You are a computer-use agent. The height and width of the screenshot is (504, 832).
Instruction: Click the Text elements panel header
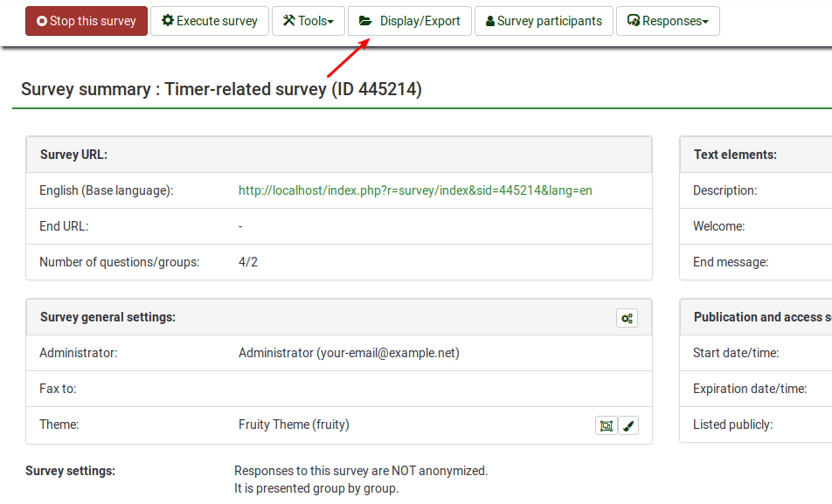(x=735, y=155)
